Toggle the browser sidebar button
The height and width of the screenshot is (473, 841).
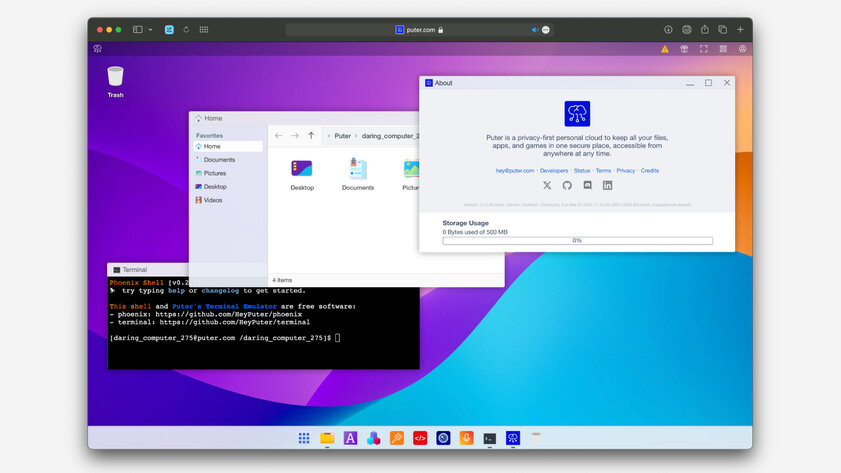click(x=138, y=30)
